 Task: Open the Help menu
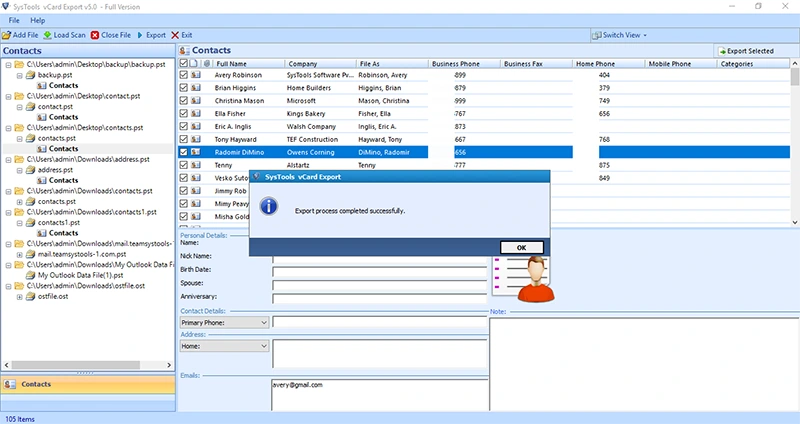[x=37, y=20]
